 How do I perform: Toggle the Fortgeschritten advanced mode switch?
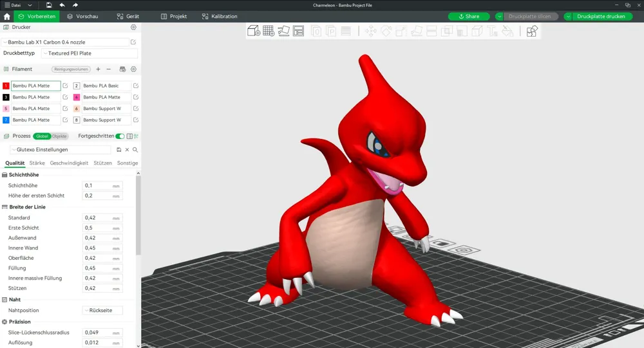click(x=120, y=136)
